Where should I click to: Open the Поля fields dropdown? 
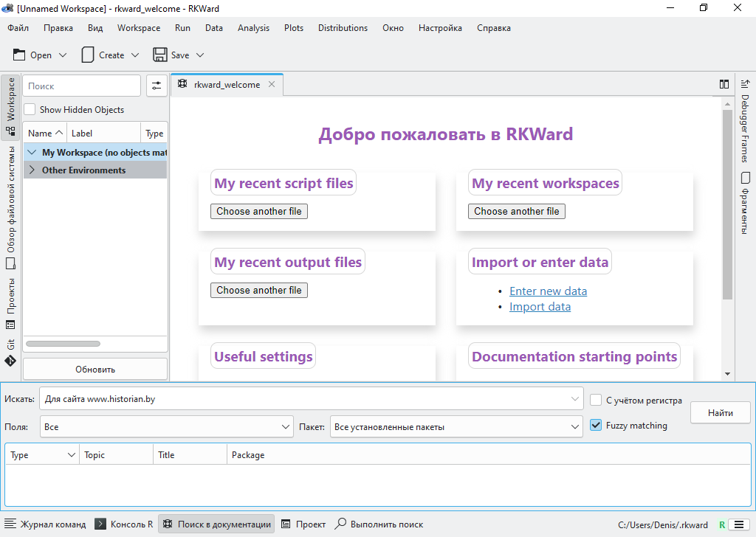pos(167,426)
